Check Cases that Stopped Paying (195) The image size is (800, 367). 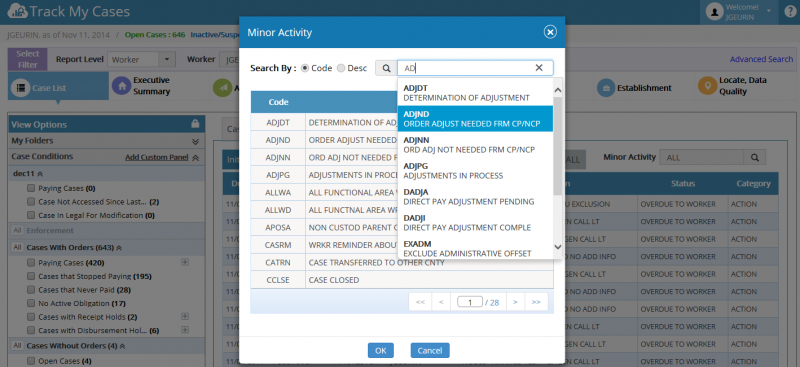click(x=31, y=276)
